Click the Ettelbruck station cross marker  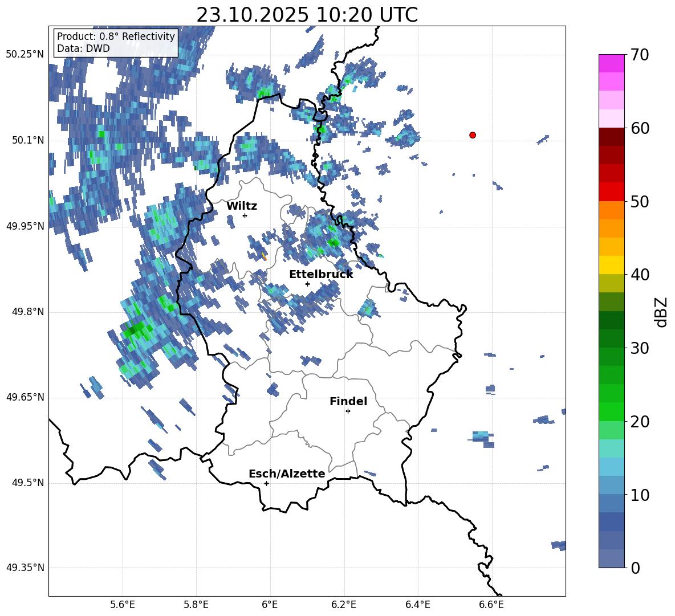[307, 284]
